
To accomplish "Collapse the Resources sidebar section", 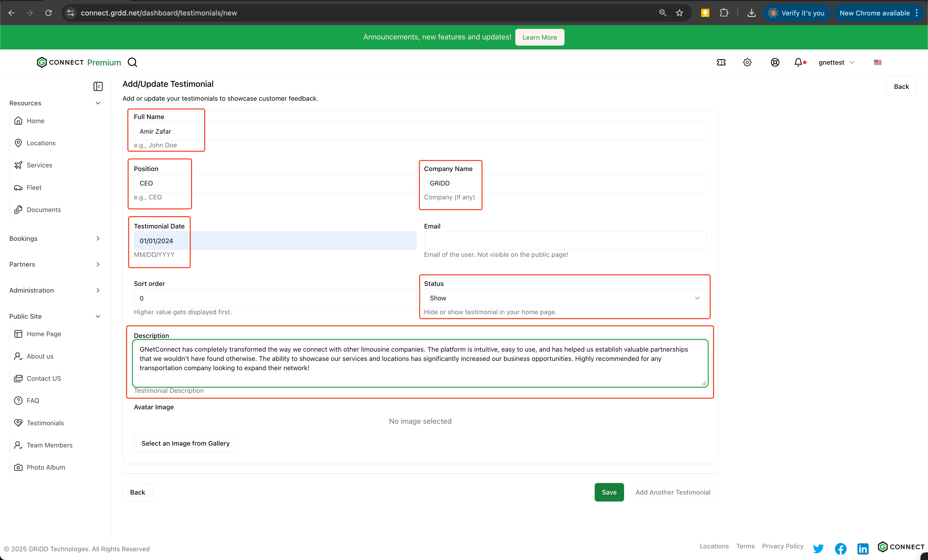I will click(x=55, y=103).
